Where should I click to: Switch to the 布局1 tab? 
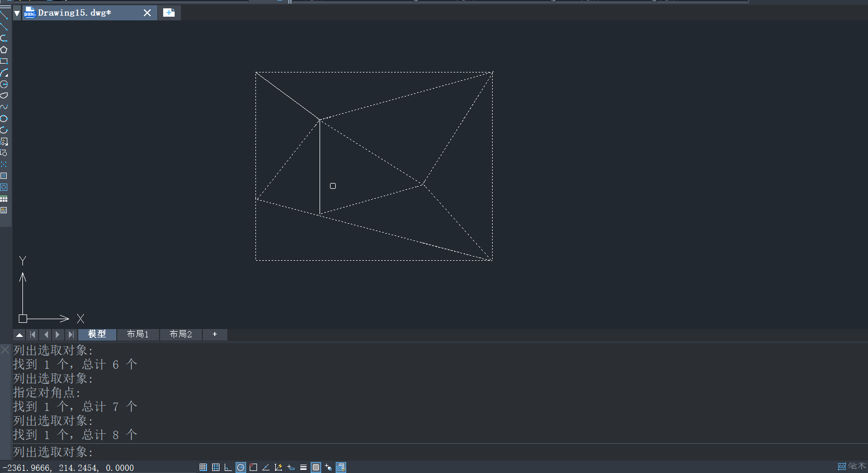pos(138,334)
